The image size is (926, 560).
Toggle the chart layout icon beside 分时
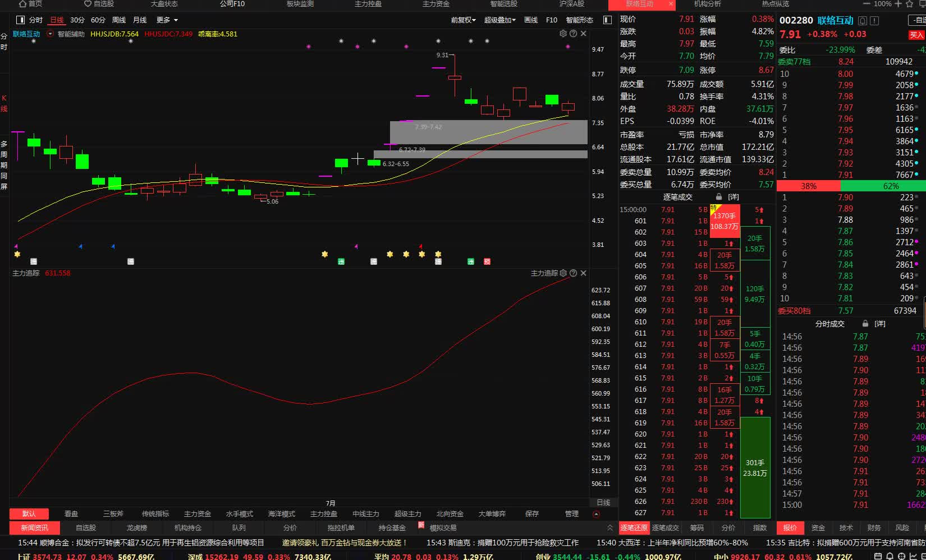[21, 20]
